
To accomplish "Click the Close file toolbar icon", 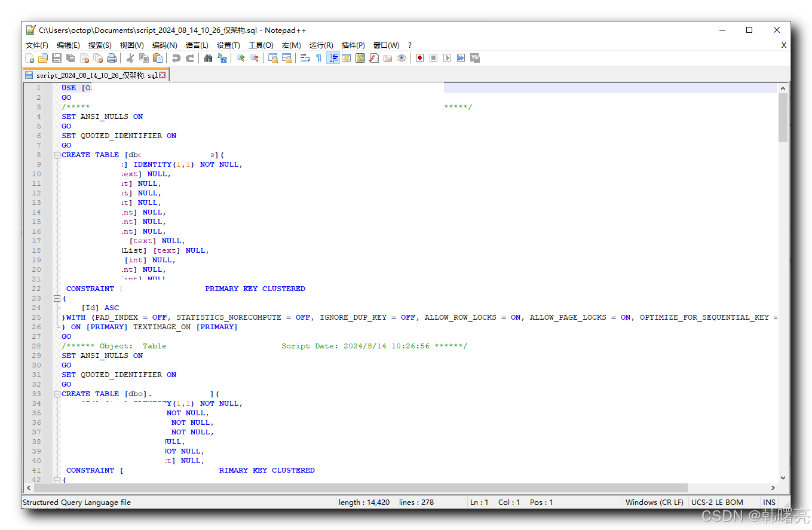I will (84, 58).
